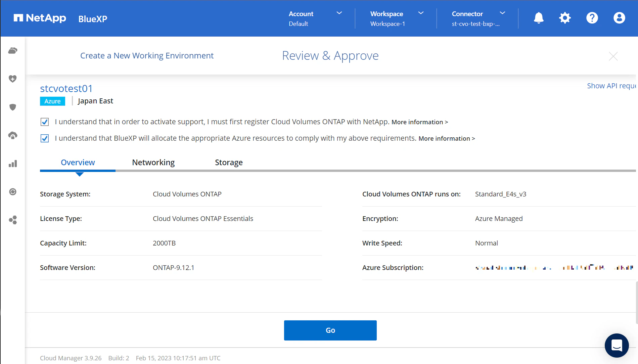Image resolution: width=638 pixels, height=364 pixels.
Task: Select the Overview tab
Action: coord(78,163)
